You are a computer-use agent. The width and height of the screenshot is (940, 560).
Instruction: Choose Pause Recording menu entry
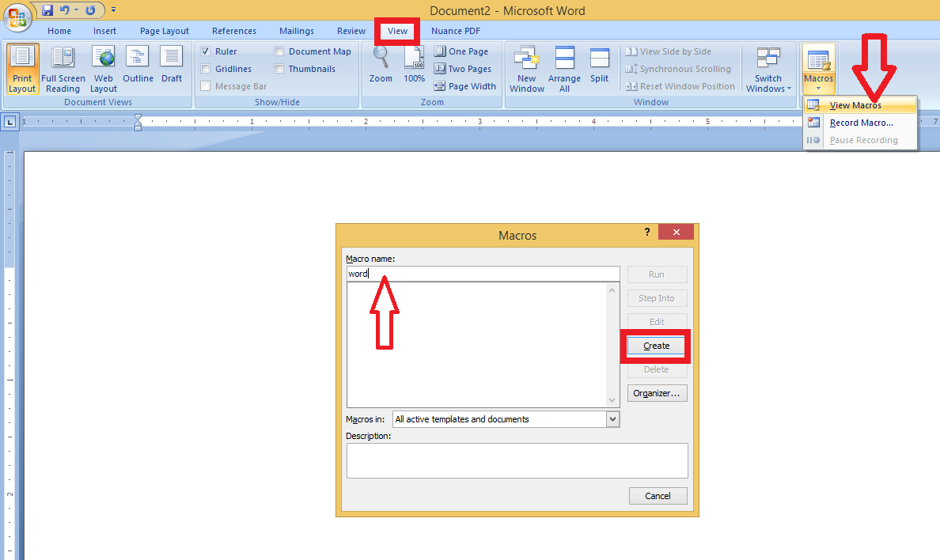click(x=860, y=140)
